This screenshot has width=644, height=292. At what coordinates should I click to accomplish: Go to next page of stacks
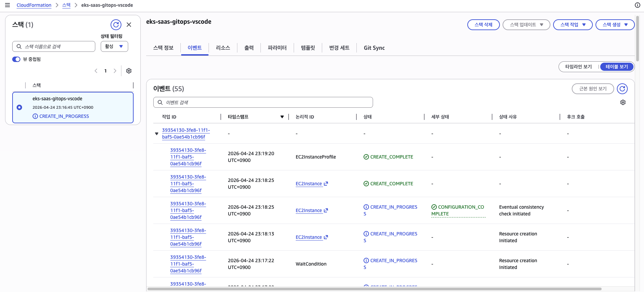click(x=115, y=71)
